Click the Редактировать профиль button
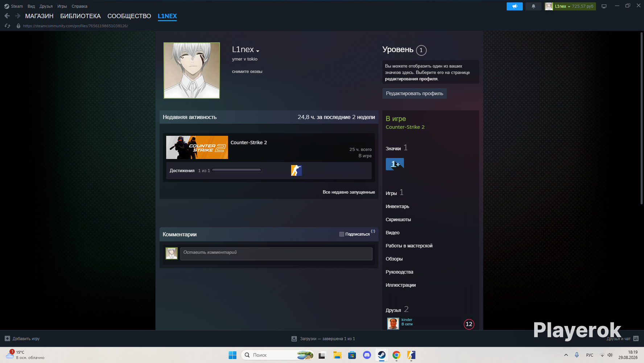 (x=414, y=93)
